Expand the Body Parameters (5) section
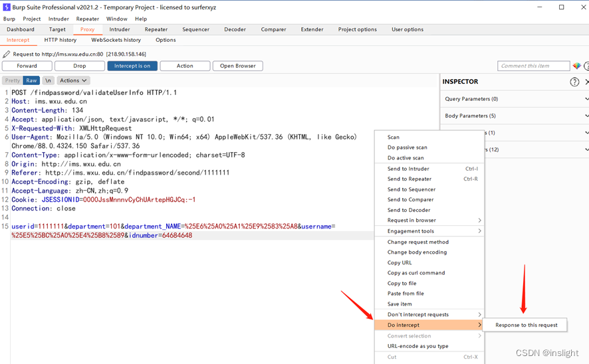 (x=515, y=116)
